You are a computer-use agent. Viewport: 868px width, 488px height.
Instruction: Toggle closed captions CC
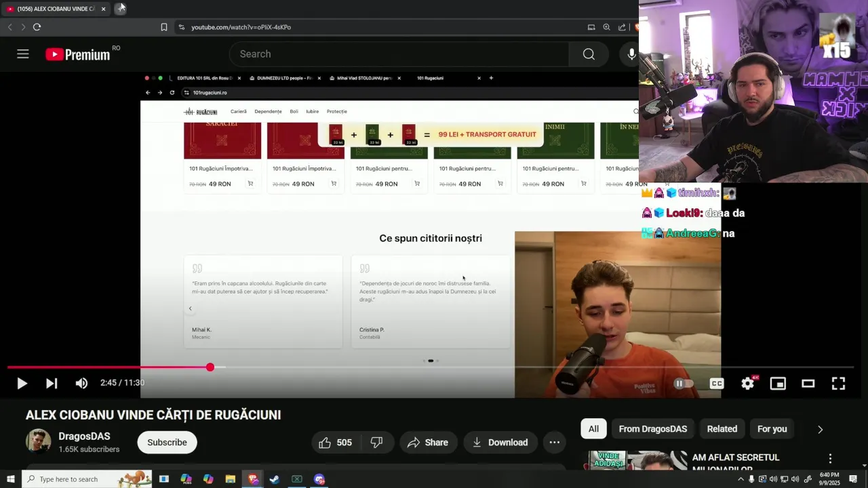717,384
